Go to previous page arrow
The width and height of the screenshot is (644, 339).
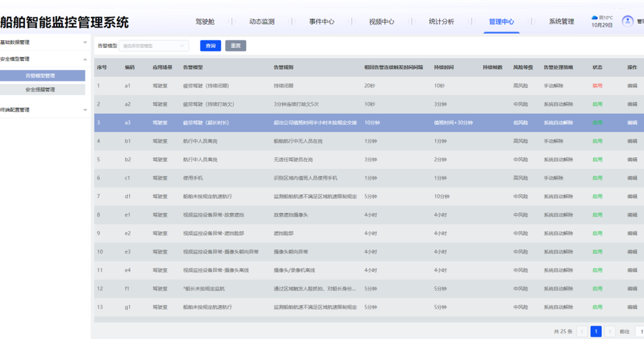pyautogui.click(x=582, y=332)
